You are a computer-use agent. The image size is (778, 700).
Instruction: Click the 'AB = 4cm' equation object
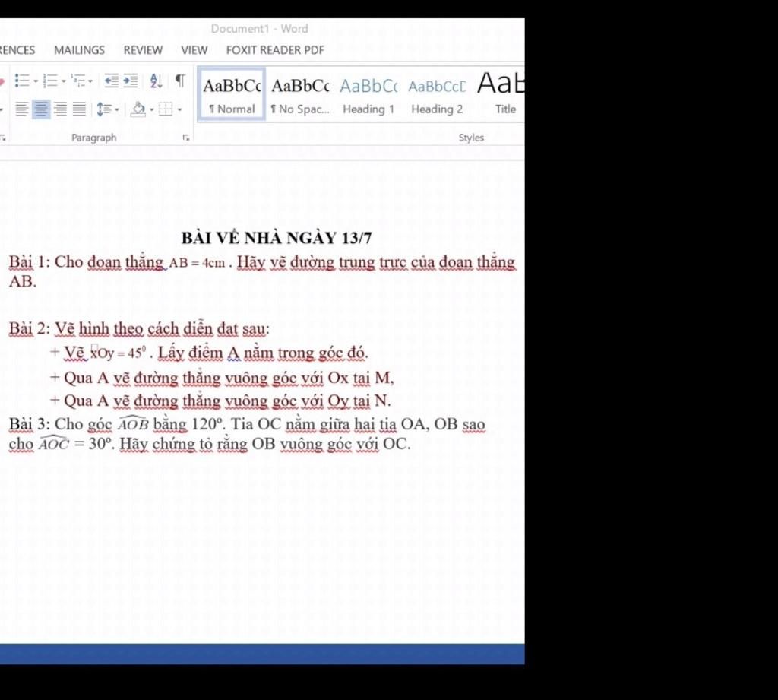[197, 263]
